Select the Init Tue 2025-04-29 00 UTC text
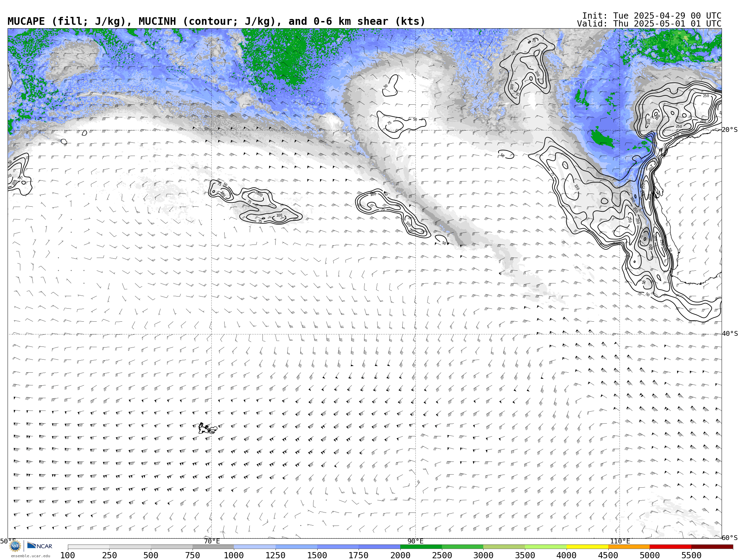The width and height of the screenshot is (744, 560). click(x=652, y=16)
